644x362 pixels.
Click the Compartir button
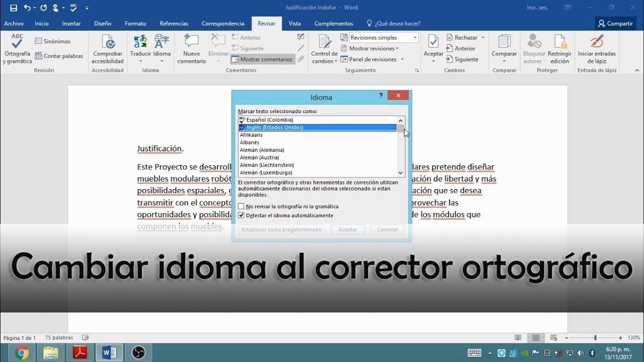[615, 24]
